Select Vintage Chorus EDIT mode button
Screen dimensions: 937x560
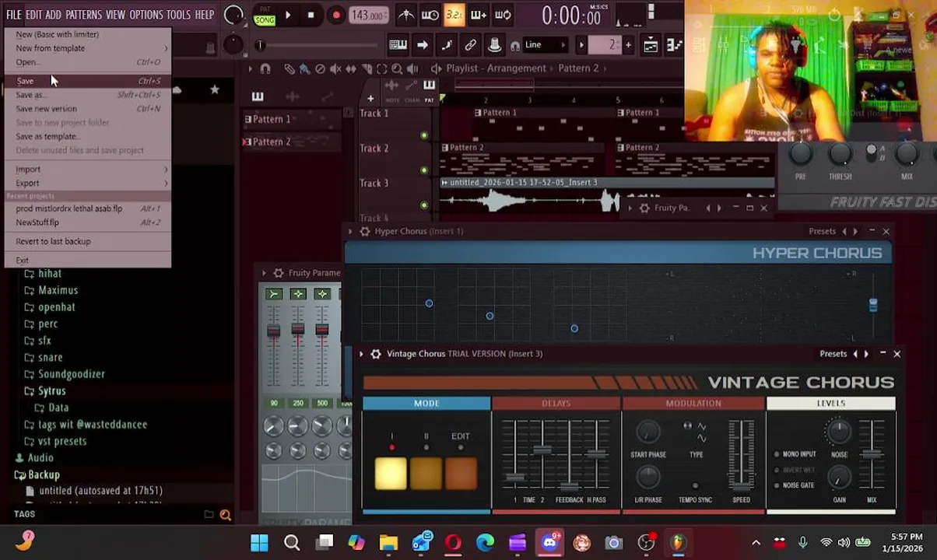click(x=461, y=473)
